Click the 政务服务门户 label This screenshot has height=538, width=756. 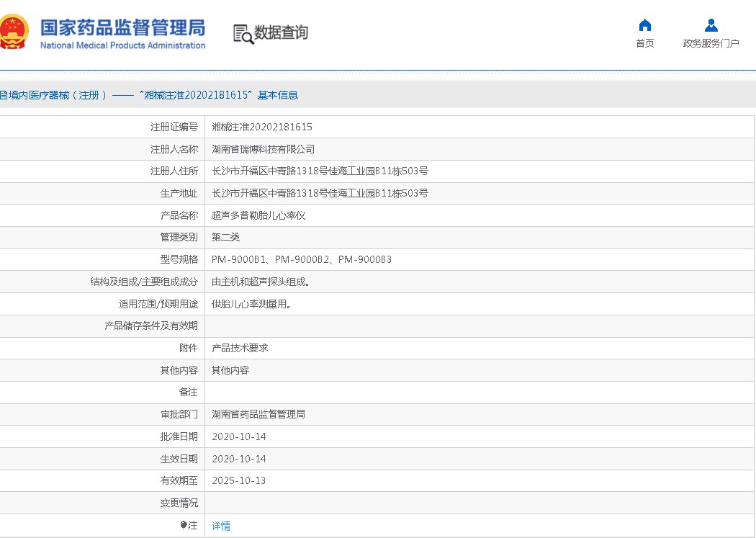coord(711,43)
